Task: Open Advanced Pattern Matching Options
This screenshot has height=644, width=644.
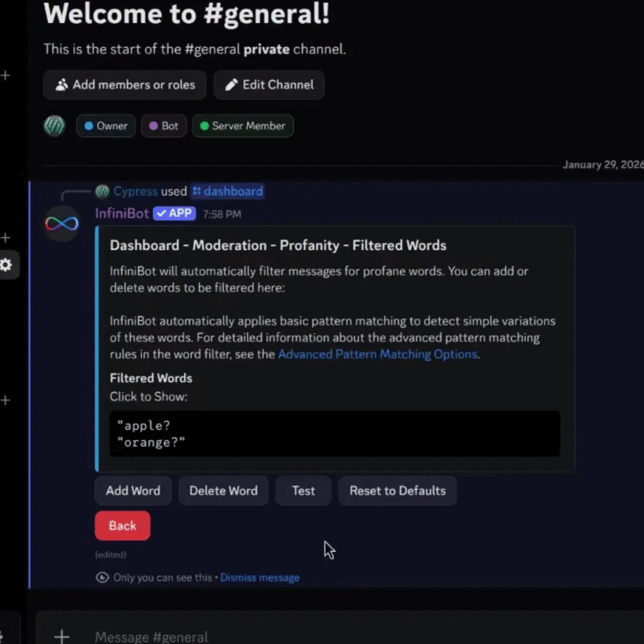Action: (377, 354)
